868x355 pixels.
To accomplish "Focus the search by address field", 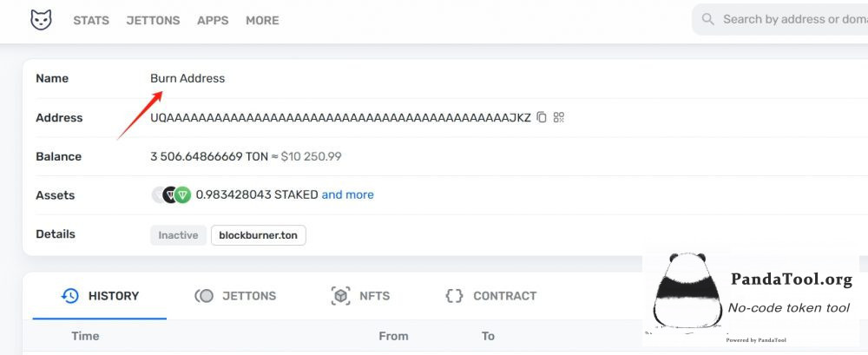I will [780, 19].
